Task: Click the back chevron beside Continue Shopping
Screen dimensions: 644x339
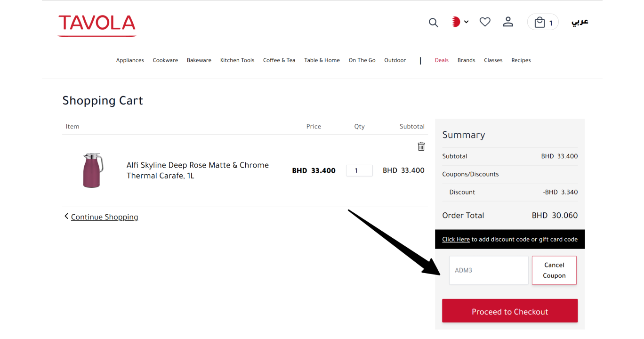Action: click(x=66, y=217)
